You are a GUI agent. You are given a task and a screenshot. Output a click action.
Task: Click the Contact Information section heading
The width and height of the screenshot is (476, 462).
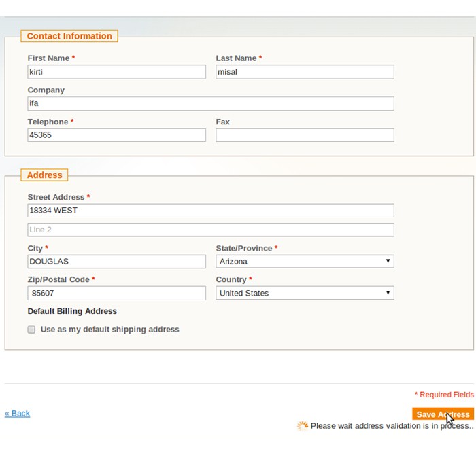pyautogui.click(x=69, y=36)
